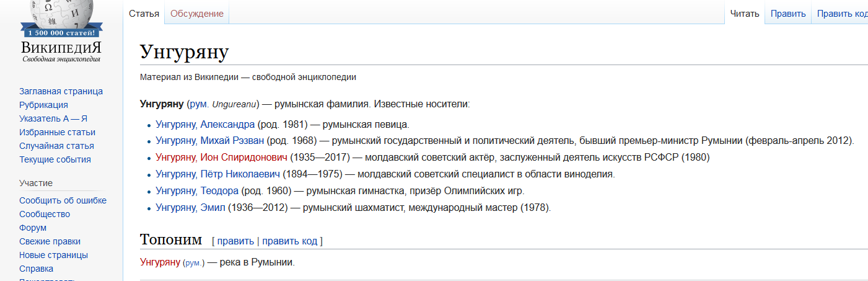Open the Унгуряну, Александра article link
The image size is (868, 281).
click(205, 124)
